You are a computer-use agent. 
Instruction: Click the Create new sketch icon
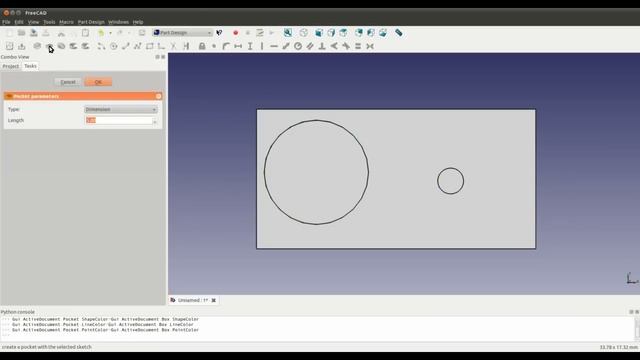tap(9, 46)
